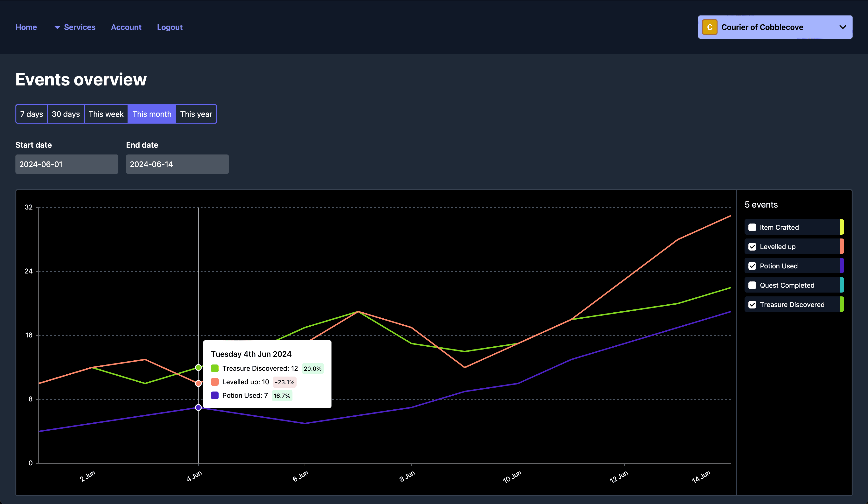This screenshot has width=868, height=504.
Task: Click the Start date field showing 2024-06-01
Action: click(x=67, y=164)
